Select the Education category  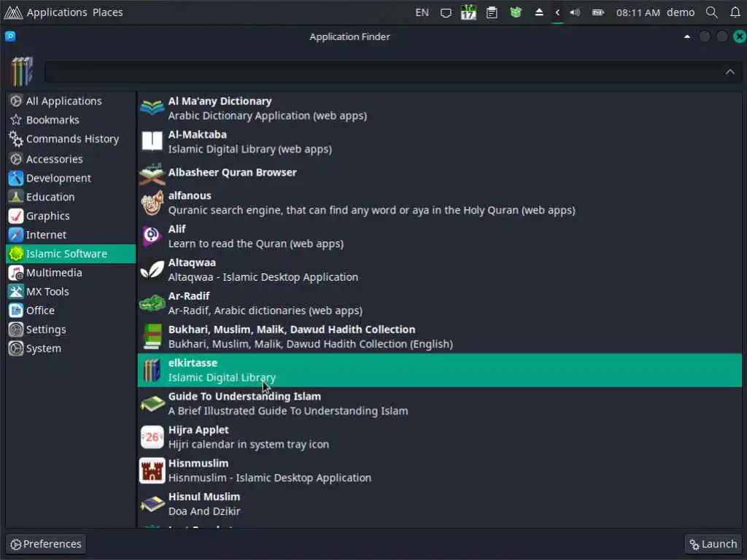pyautogui.click(x=71, y=197)
